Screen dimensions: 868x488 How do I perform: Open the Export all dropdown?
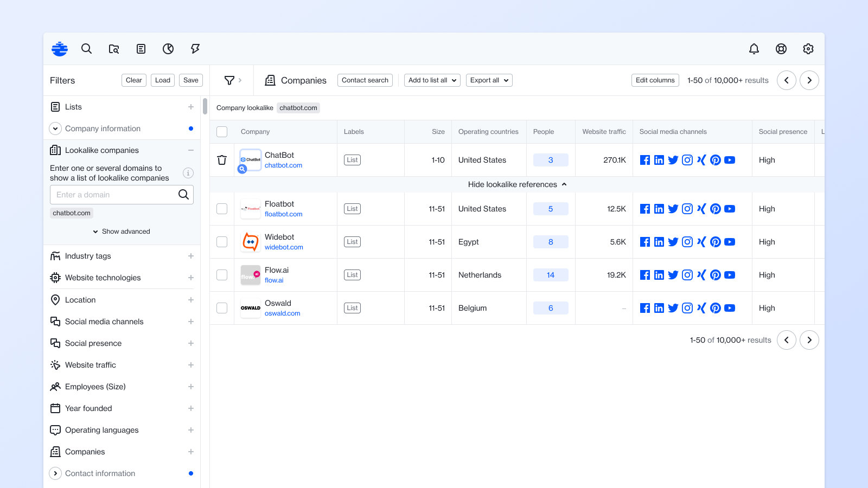click(x=489, y=80)
